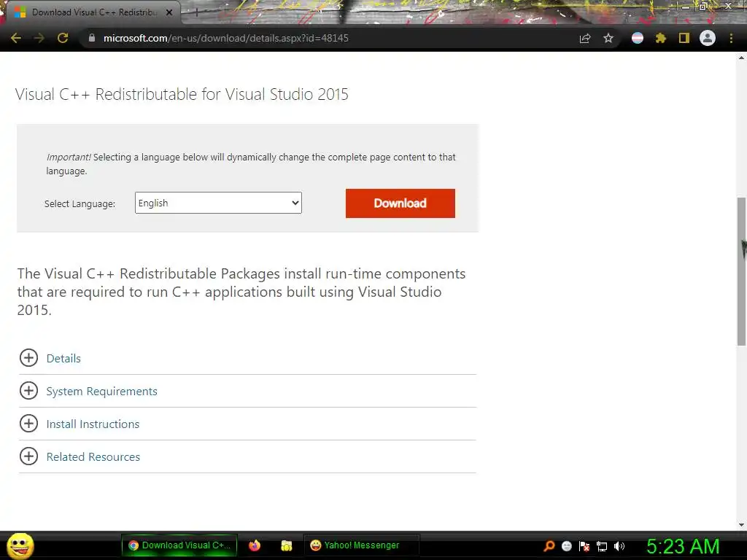Image resolution: width=747 pixels, height=560 pixels.
Task: Click the forward navigation arrow
Action: [x=39, y=38]
